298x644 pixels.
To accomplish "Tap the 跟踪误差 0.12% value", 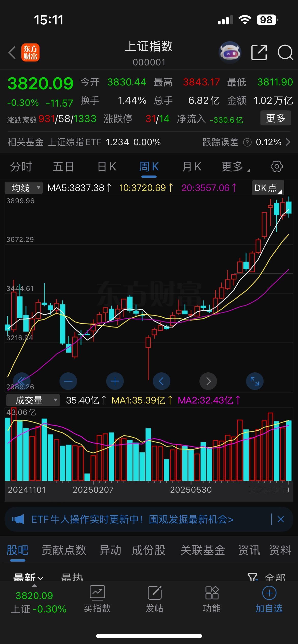I will pyautogui.click(x=242, y=142).
